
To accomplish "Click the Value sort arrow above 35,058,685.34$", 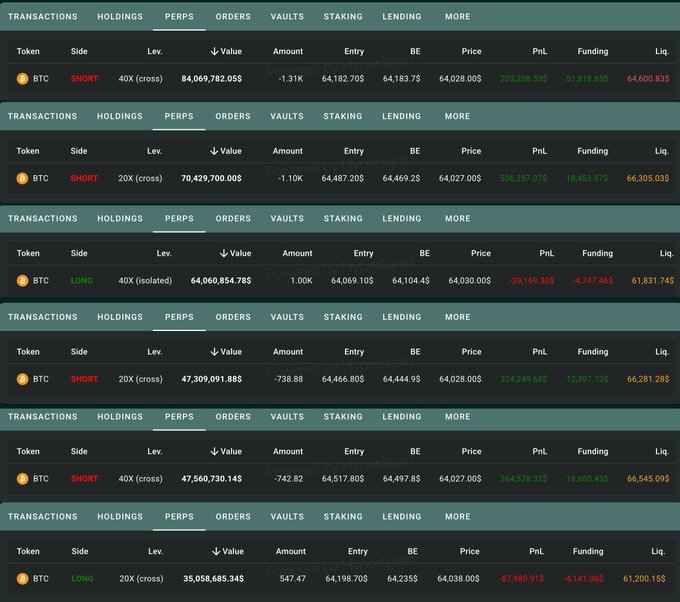I will pos(216,551).
